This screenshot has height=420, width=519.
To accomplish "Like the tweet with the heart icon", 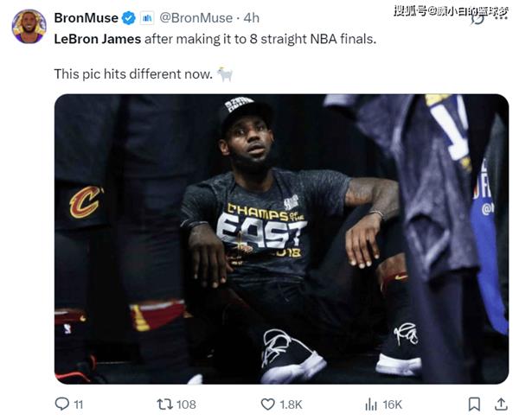I will [268, 404].
